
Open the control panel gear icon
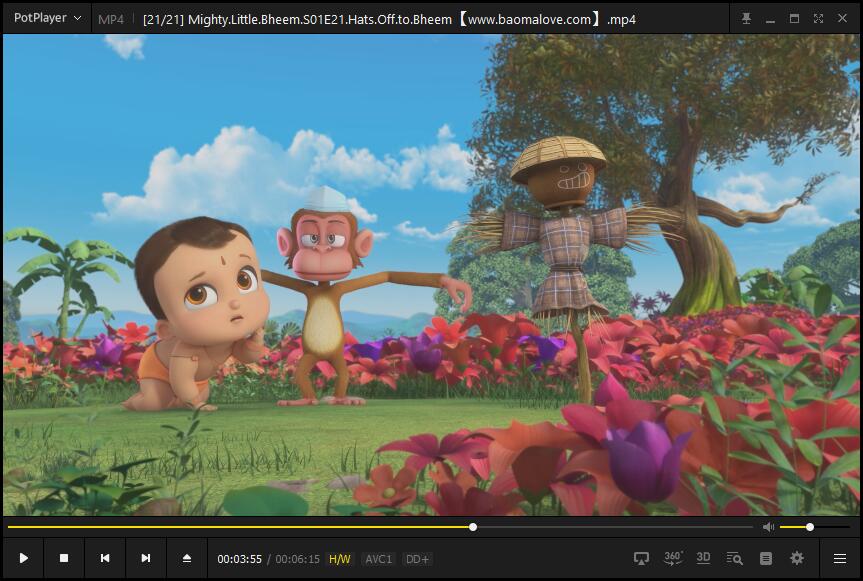click(796, 558)
